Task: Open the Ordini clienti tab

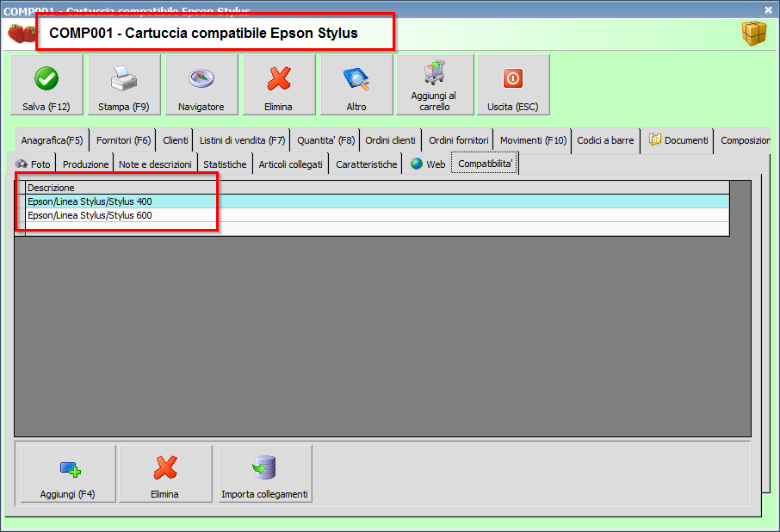Action: (391, 140)
